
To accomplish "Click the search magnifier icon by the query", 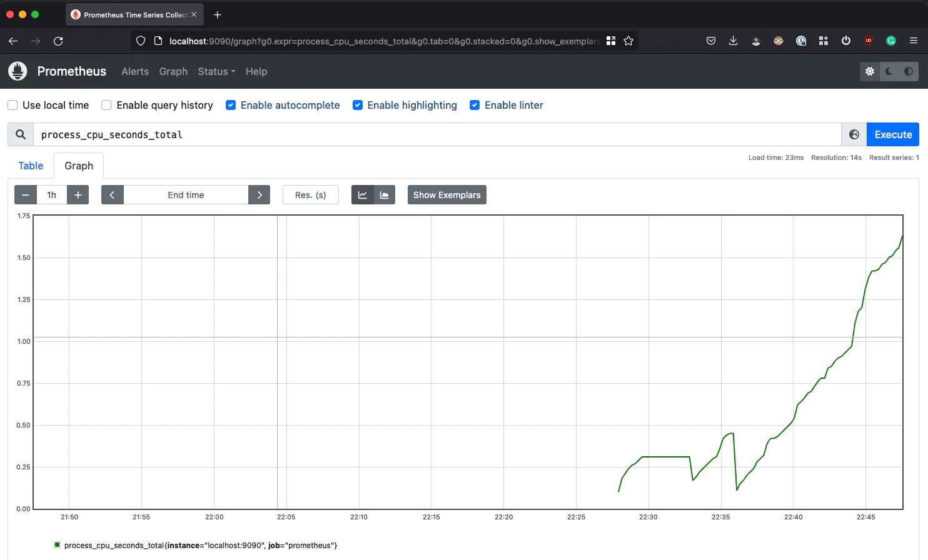I will point(21,134).
